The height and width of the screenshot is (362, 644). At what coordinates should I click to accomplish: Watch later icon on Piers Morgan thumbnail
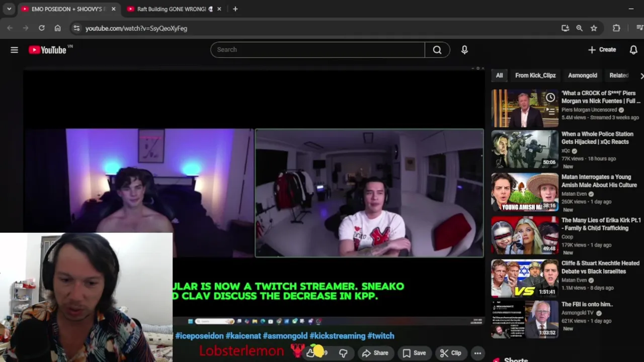(551, 98)
